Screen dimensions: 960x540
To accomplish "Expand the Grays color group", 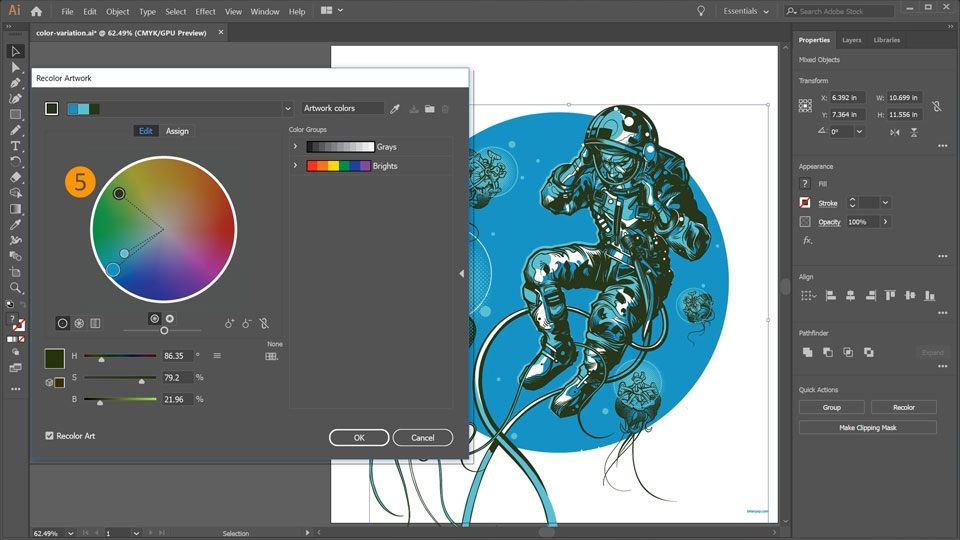I will (295, 146).
